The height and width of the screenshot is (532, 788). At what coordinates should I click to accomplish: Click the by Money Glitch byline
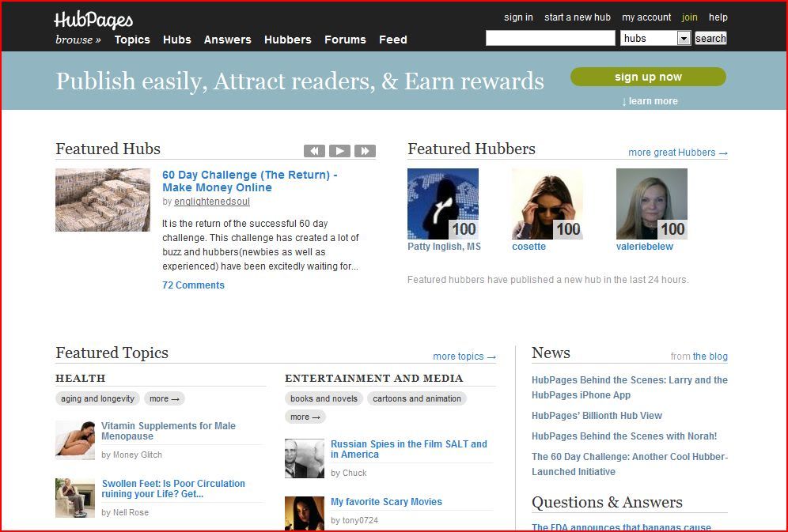(x=131, y=455)
